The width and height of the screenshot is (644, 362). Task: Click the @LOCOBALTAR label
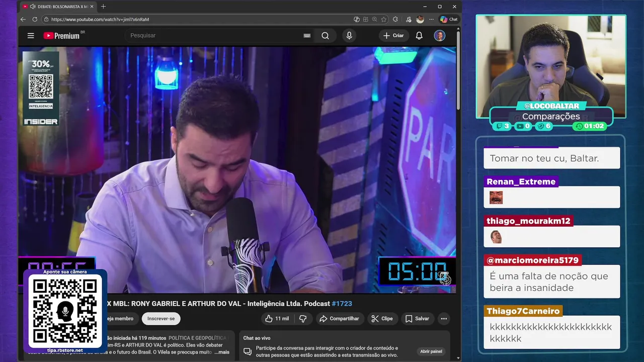pos(551,106)
